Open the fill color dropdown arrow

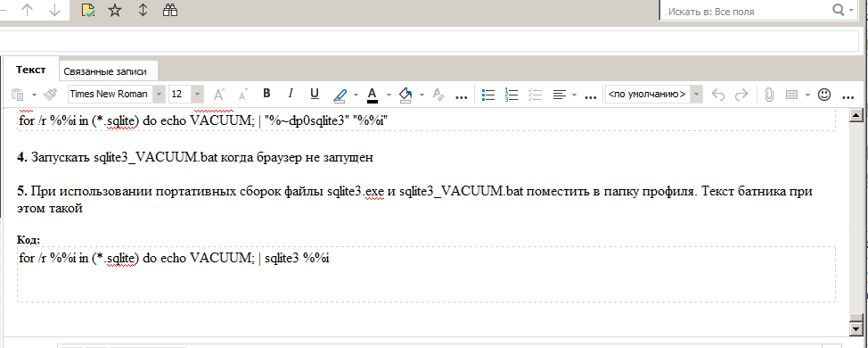(422, 95)
